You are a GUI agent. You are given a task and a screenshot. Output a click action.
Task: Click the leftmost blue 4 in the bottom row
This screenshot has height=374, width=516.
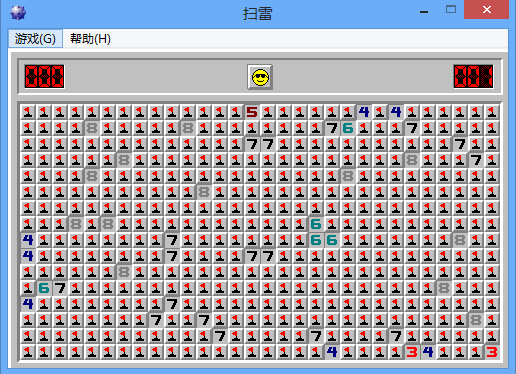pyautogui.click(x=332, y=352)
